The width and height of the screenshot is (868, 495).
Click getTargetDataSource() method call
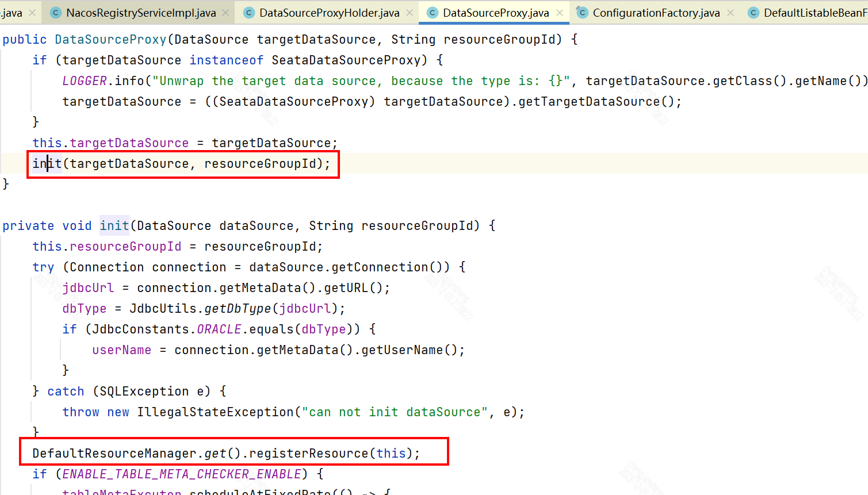(596, 102)
